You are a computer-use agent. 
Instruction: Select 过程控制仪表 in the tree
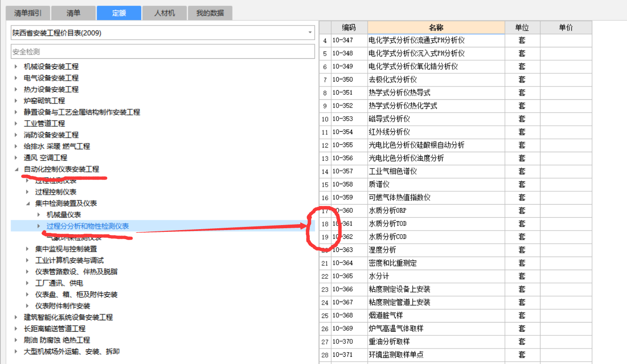click(56, 192)
